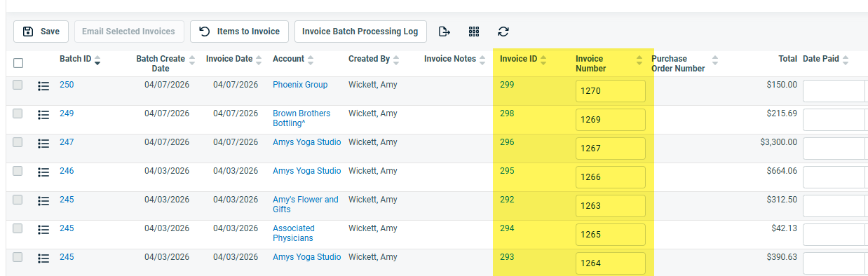Open invoice ID 299 link
Screen dimensions: 868x276
(x=507, y=85)
